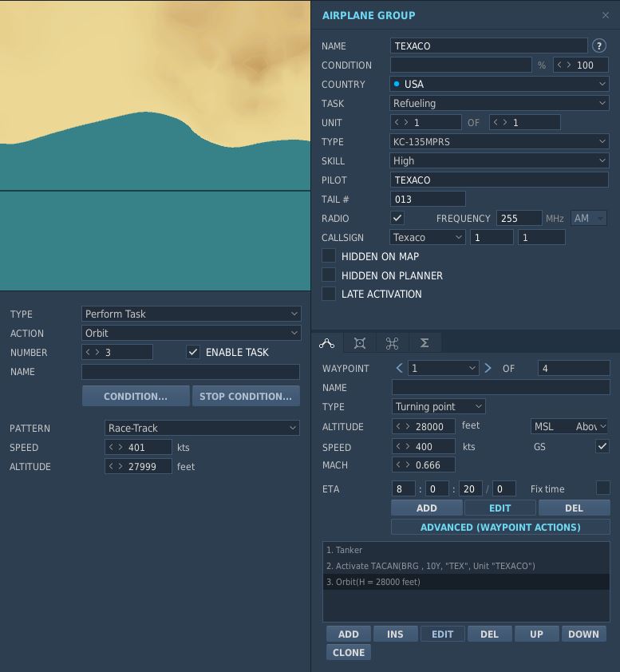This screenshot has height=672, width=620.
Task: Click the INS button
Action: (395, 634)
